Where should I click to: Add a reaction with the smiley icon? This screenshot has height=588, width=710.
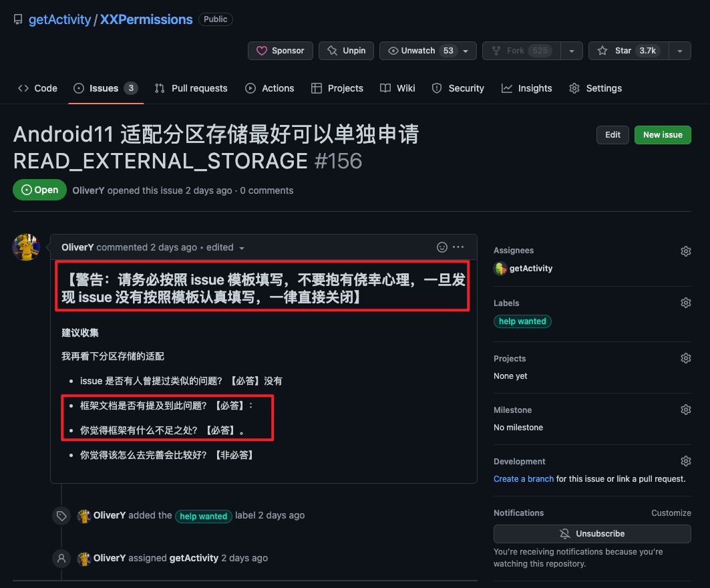(x=442, y=247)
